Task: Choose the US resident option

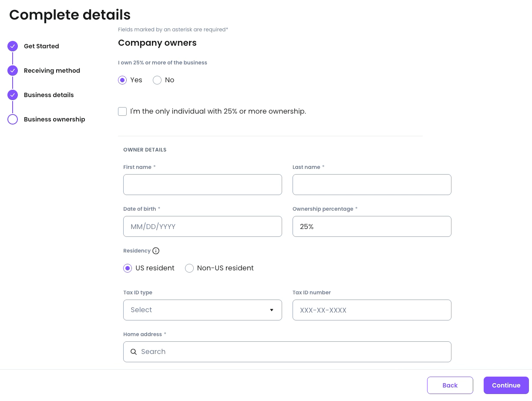Action: point(128,268)
